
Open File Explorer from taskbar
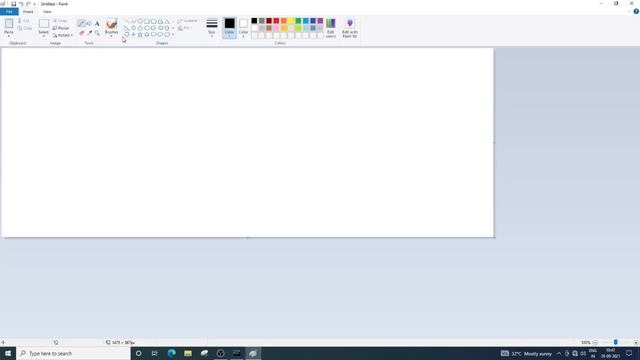point(188,353)
